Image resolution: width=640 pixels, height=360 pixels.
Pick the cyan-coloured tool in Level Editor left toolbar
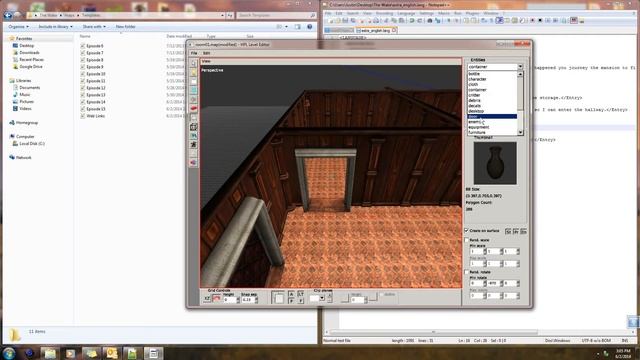(193, 90)
